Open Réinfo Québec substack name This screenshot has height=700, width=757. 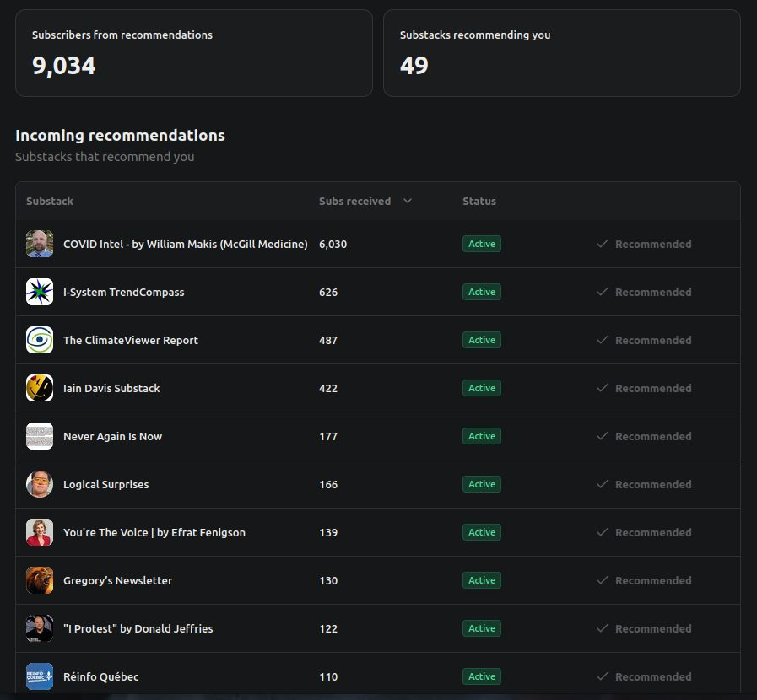point(100,677)
